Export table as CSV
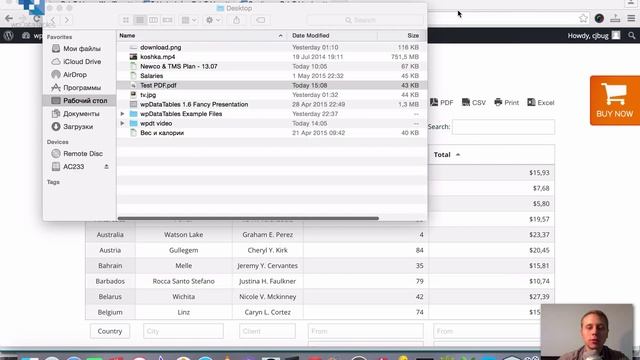640x360 pixels. [474, 102]
